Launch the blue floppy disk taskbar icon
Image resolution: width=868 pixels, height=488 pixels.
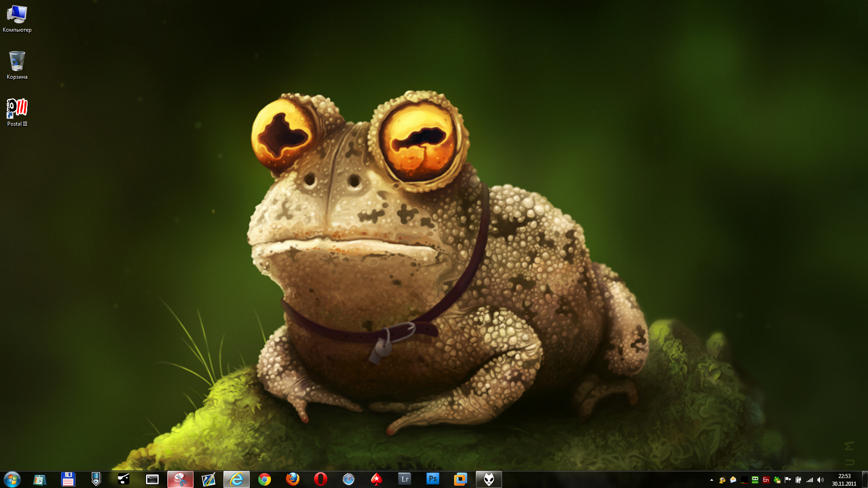click(x=68, y=479)
